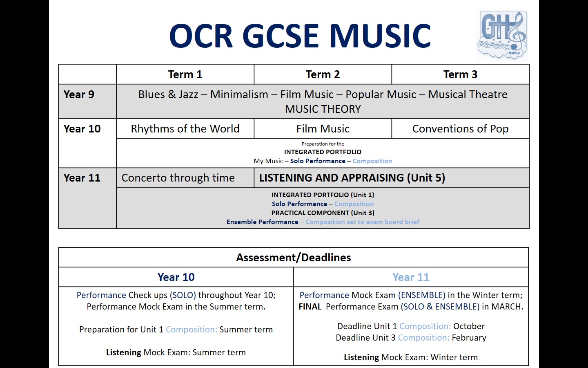588x368 pixels.
Task: Select the Film Music cell for Year 10
Action: [323, 129]
